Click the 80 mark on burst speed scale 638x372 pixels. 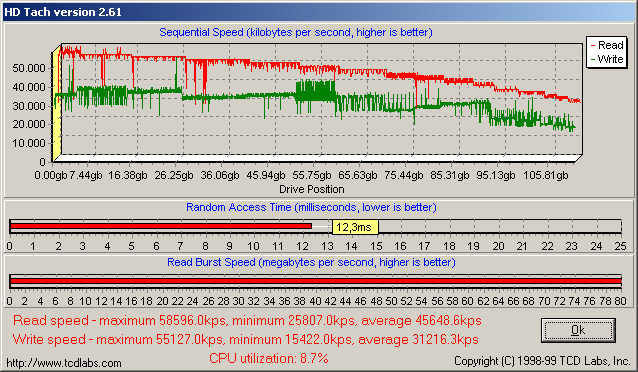point(621,301)
